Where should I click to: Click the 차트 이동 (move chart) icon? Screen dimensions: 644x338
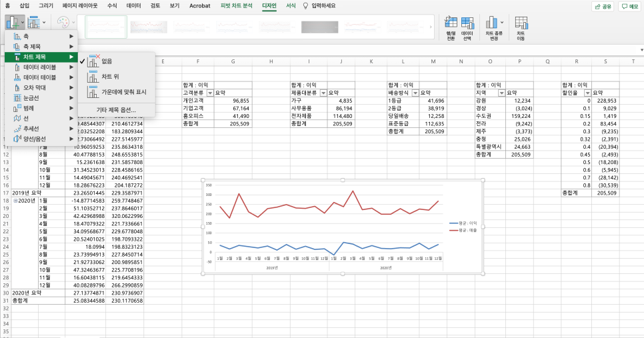tap(521, 28)
